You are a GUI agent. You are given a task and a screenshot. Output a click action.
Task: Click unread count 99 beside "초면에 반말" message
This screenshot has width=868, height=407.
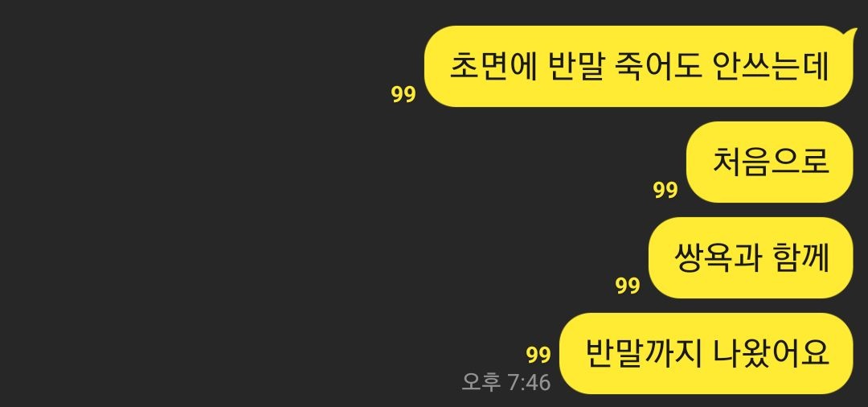[x=403, y=95]
